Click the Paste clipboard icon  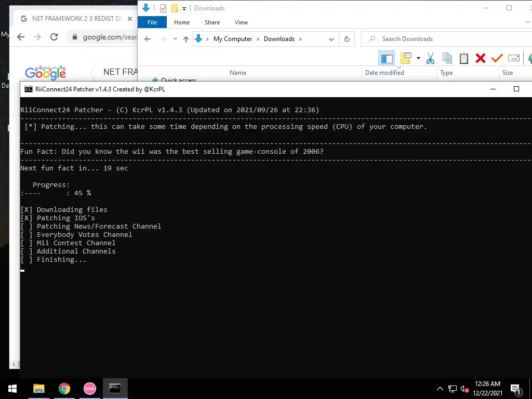464,58
